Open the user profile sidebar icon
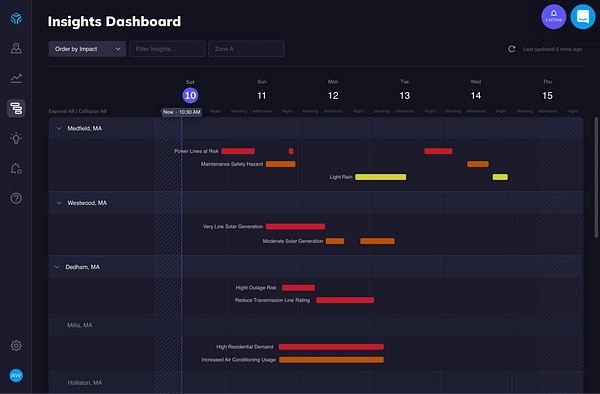This screenshot has height=394, width=600. pos(16,48)
